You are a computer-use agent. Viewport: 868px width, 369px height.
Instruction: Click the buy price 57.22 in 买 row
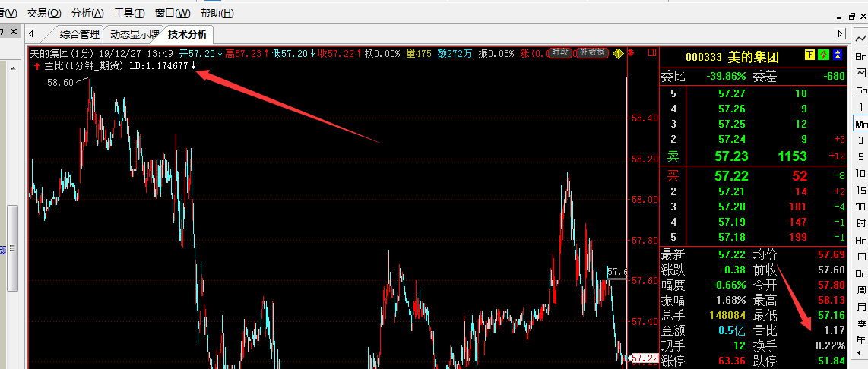[x=731, y=176]
